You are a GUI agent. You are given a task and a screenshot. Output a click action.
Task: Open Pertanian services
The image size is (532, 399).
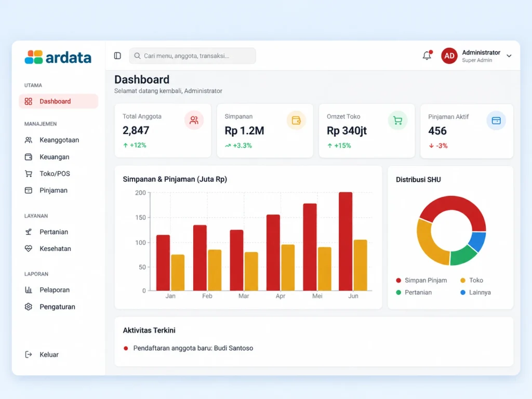tap(58, 232)
